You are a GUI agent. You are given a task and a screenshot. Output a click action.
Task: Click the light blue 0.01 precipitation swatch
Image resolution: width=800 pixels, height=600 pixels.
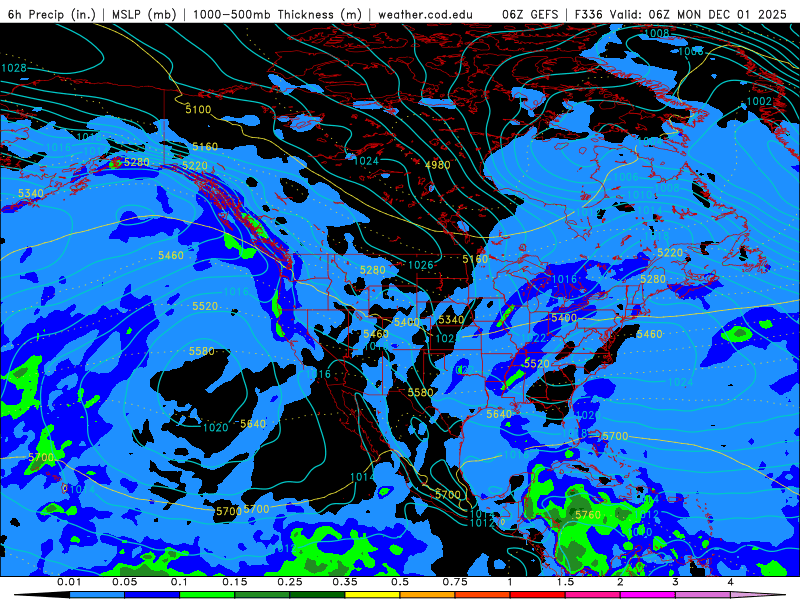tap(97, 595)
